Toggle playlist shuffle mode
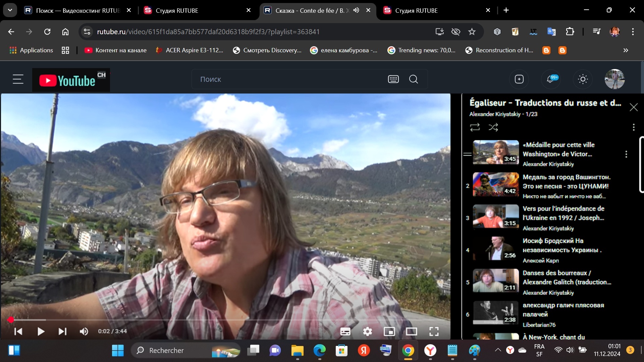The height and width of the screenshot is (362, 644). coord(493,127)
